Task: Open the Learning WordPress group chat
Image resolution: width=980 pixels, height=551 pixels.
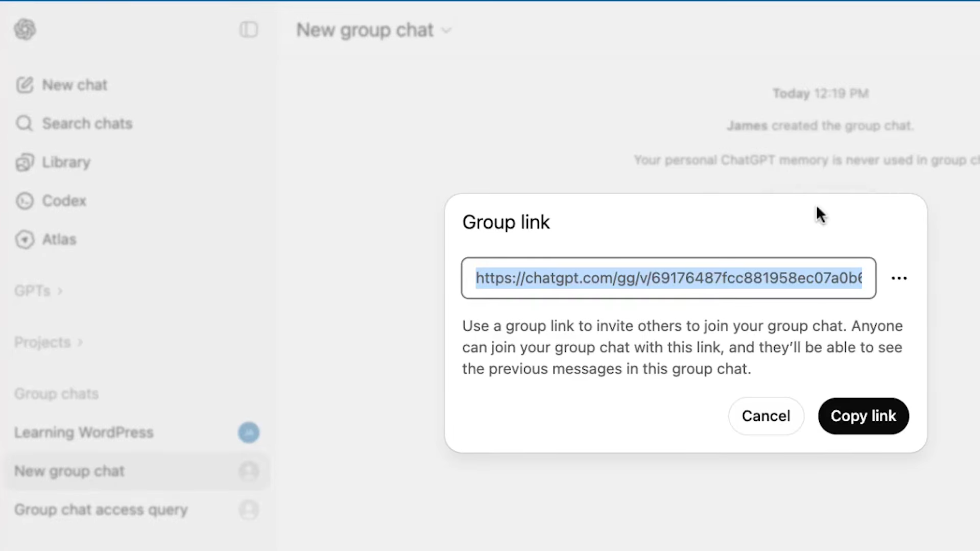Action: coord(84,433)
